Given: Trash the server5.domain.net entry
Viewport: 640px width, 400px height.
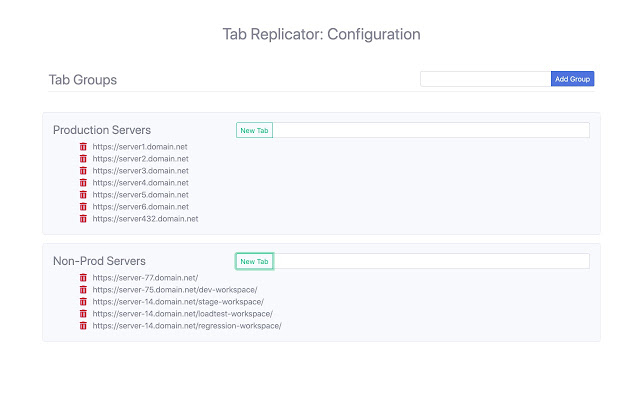Looking at the screenshot, I should click(x=84, y=195).
